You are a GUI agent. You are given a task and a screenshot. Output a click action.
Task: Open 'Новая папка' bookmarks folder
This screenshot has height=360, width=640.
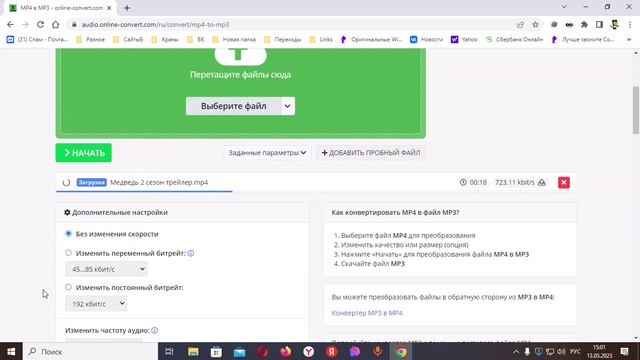[x=235, y=39]
